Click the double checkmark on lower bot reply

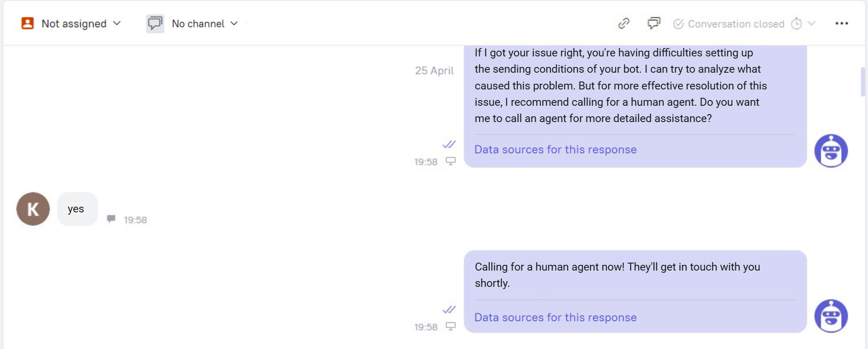[450, 310]
